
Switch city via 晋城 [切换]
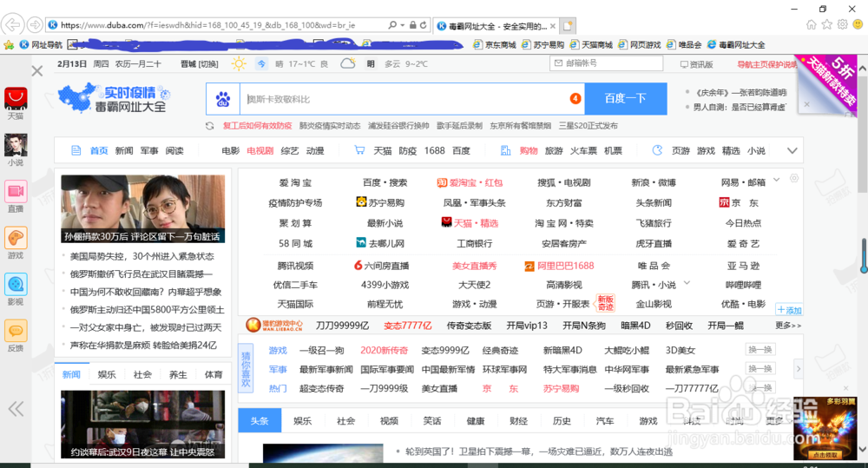click(200, 64)
